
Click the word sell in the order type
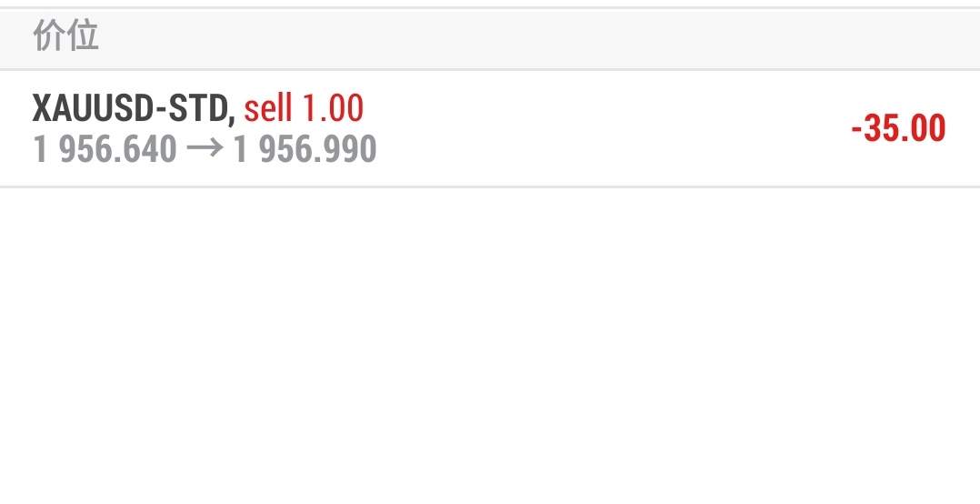coord(268,108)
